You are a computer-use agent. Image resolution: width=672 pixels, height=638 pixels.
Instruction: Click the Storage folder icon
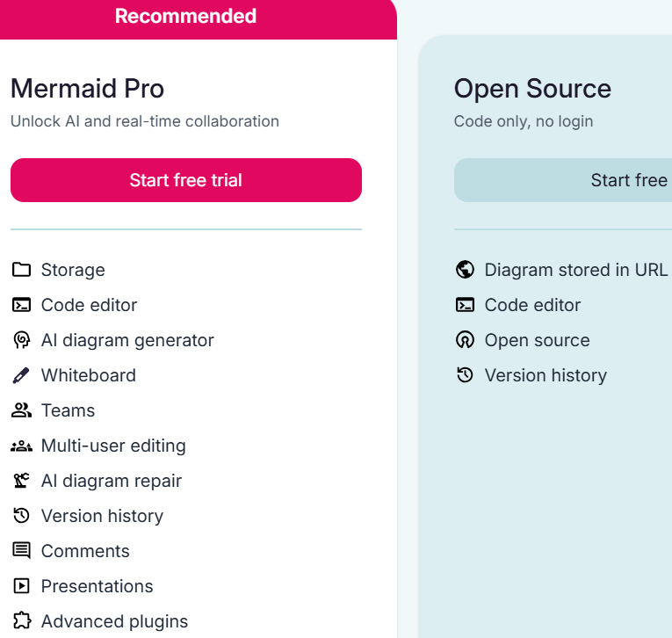tap(21, 270)
